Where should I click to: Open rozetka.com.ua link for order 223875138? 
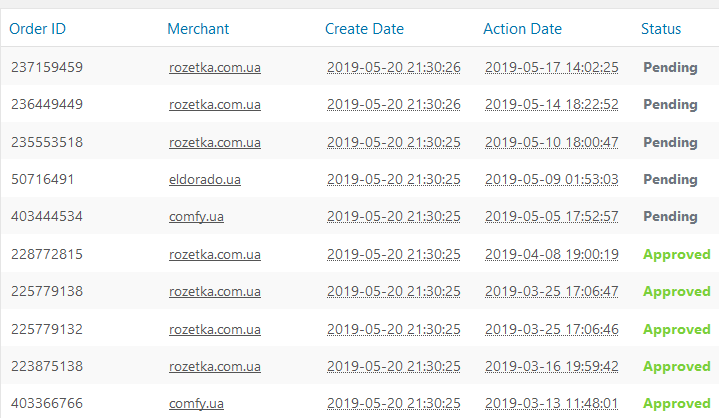click(x=215, y=366)
